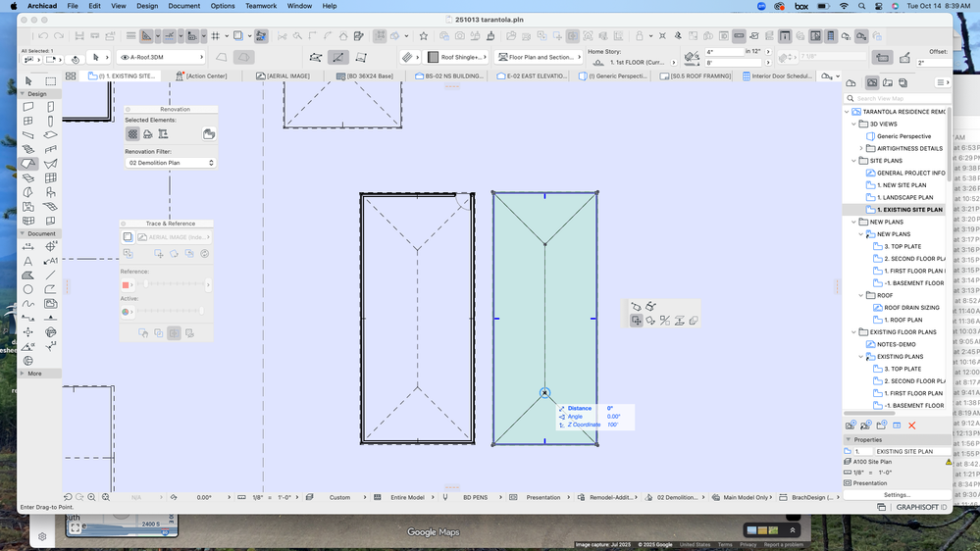Toggle Trace on/off in Trace & Reference panel

point(129,237)
